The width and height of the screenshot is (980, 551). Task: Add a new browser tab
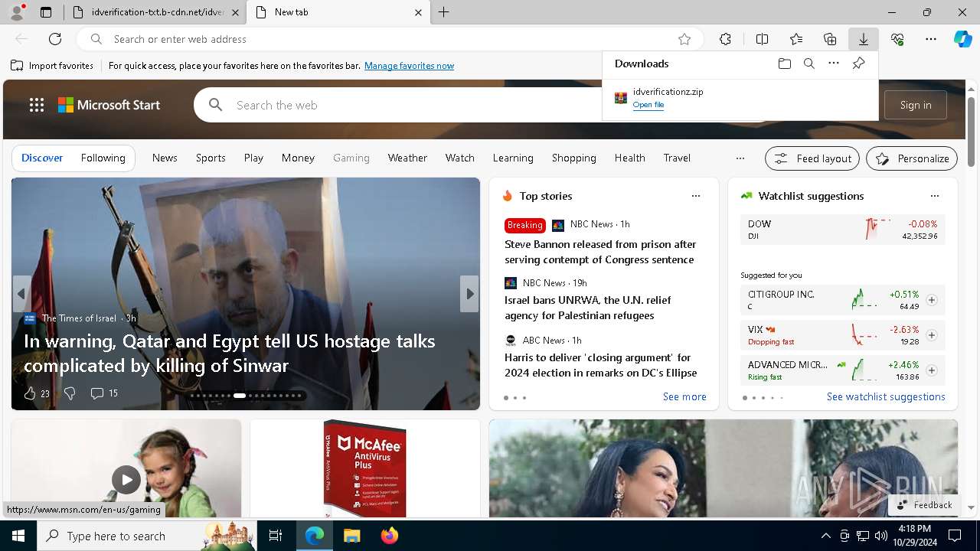click(444, 12)
